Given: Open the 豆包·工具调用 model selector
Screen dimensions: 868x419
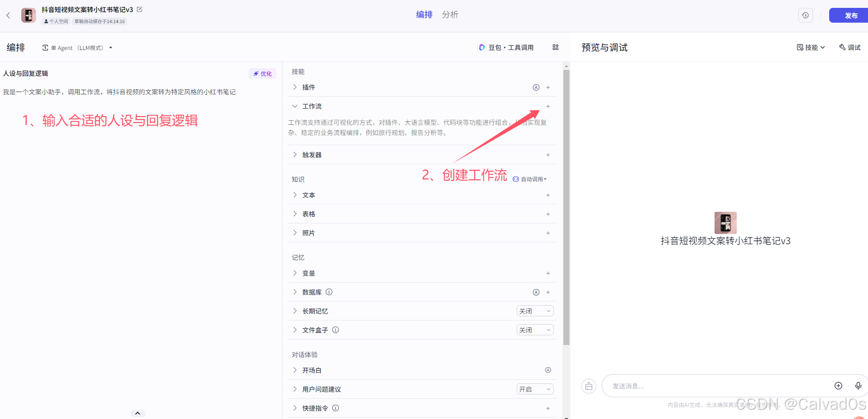Looking at the screenshot, I should [506, 48].
